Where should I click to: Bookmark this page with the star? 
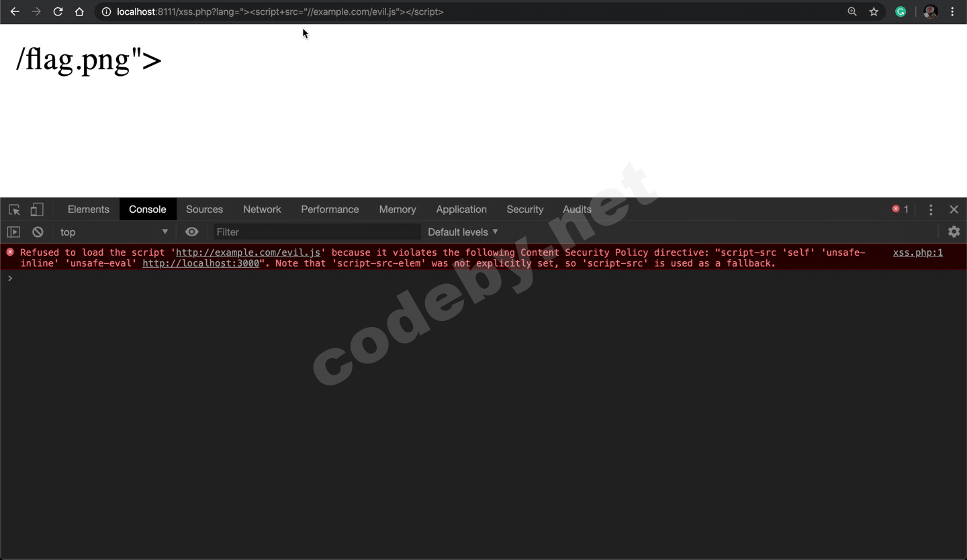click(874, 11)
